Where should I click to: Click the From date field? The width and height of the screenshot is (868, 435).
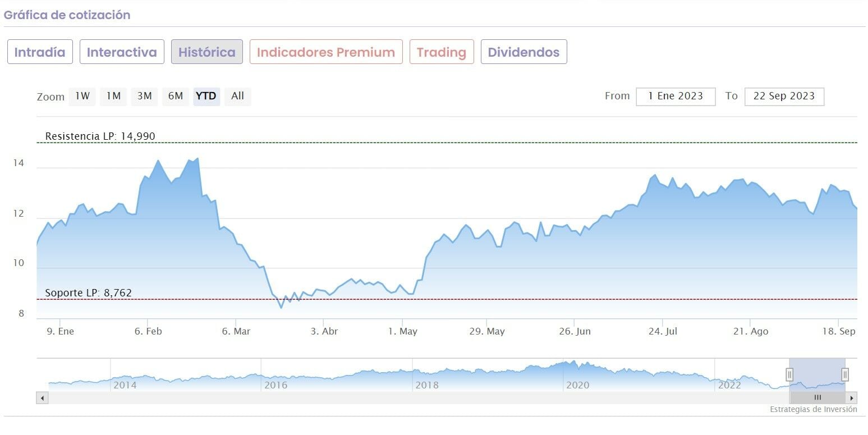676,96
